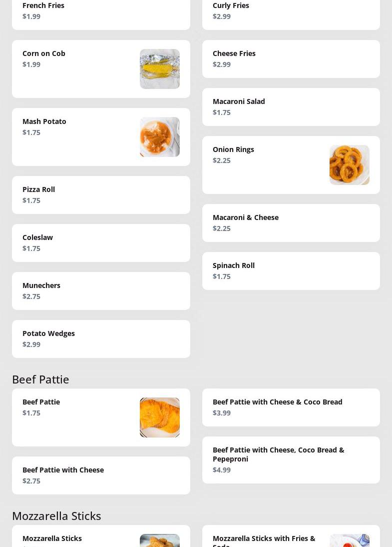Image resolution: width=392 pixels, height=547 pixels.
Task: Open the Beef Pattie item photo
Action: [x=159, y=417]
